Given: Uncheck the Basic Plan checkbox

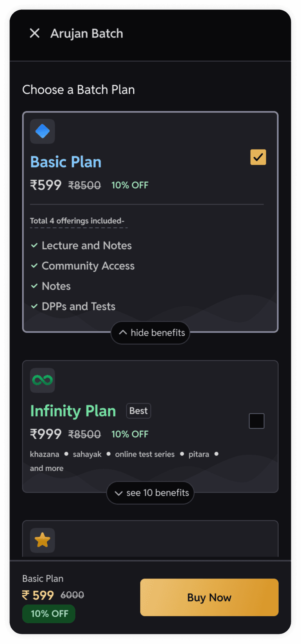Looking at the screenshot, I should tap(258, 157).
